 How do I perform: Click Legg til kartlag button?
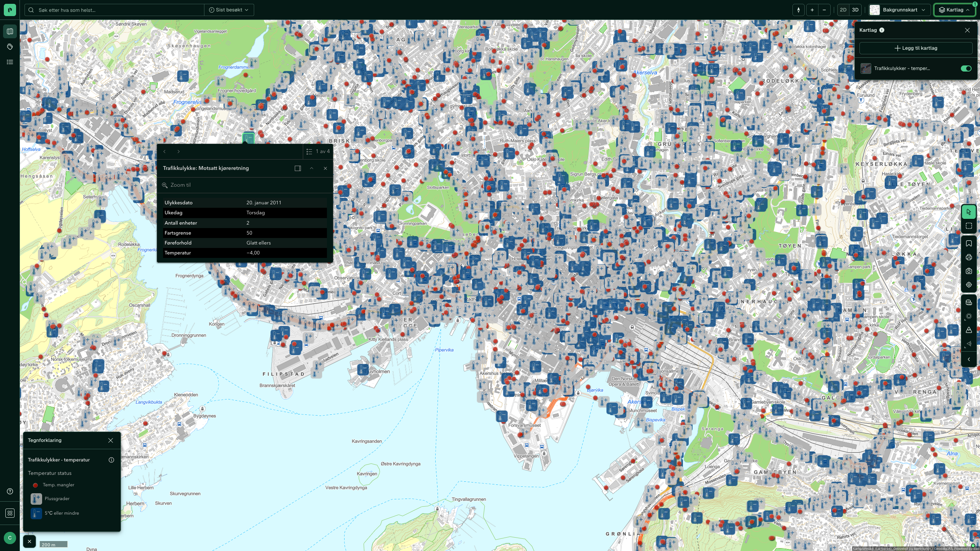[x=916, y=48]
